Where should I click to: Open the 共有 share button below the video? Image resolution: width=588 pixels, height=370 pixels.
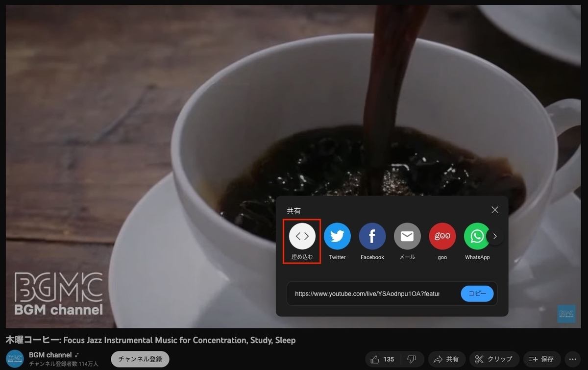pos(446,359)
